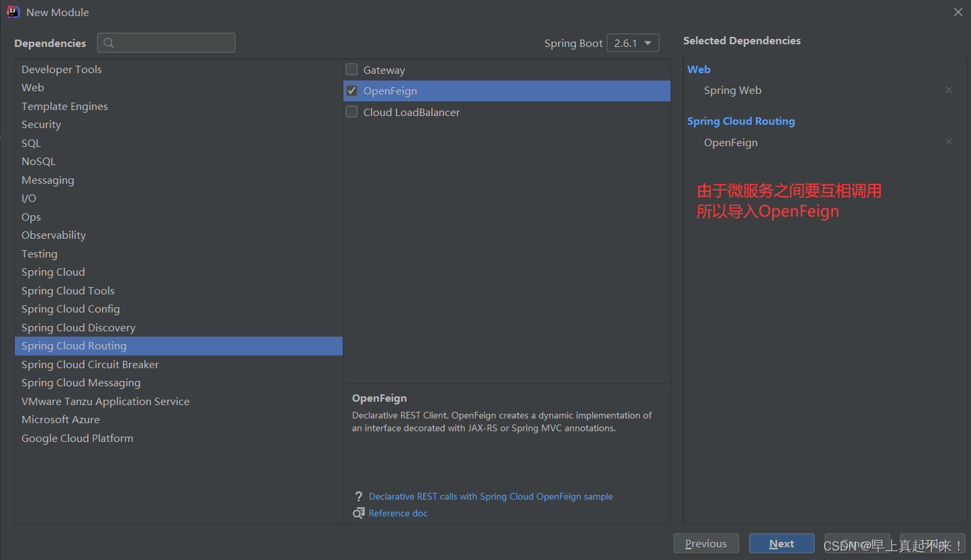Open the Spring Boot version dropdown

632,43
